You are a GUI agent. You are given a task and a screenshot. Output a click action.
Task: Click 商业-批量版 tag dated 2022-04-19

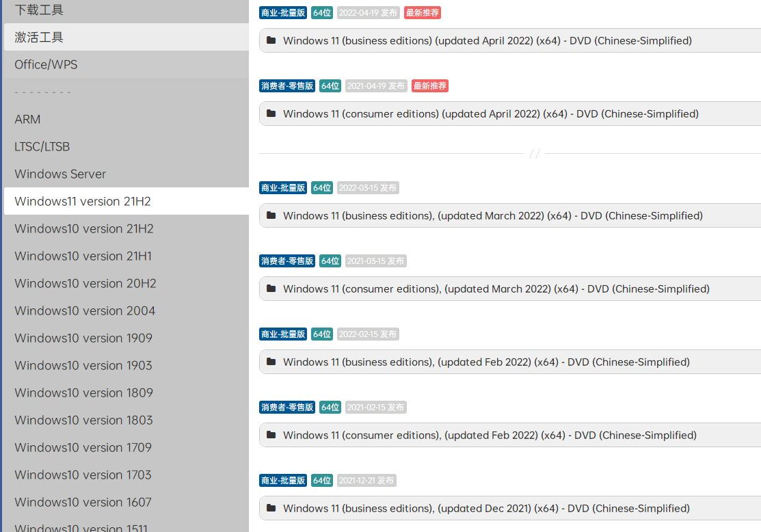tap(283, 12)
